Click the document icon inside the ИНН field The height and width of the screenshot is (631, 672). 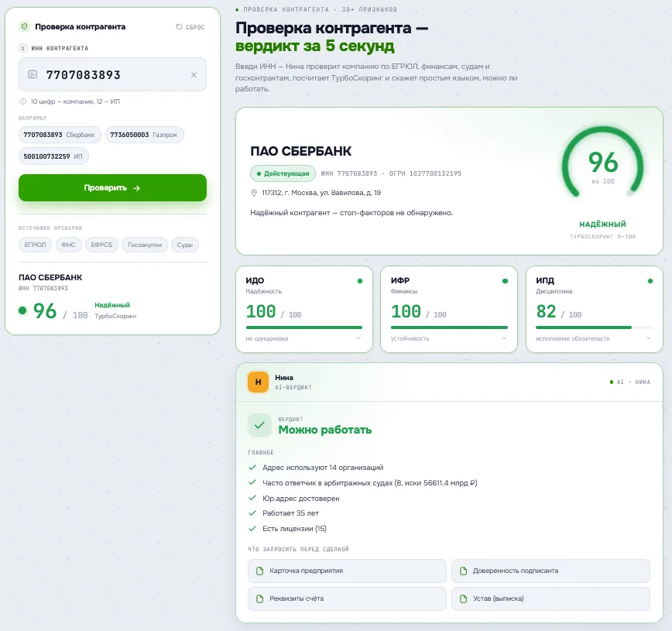click(x=33, y=74)
